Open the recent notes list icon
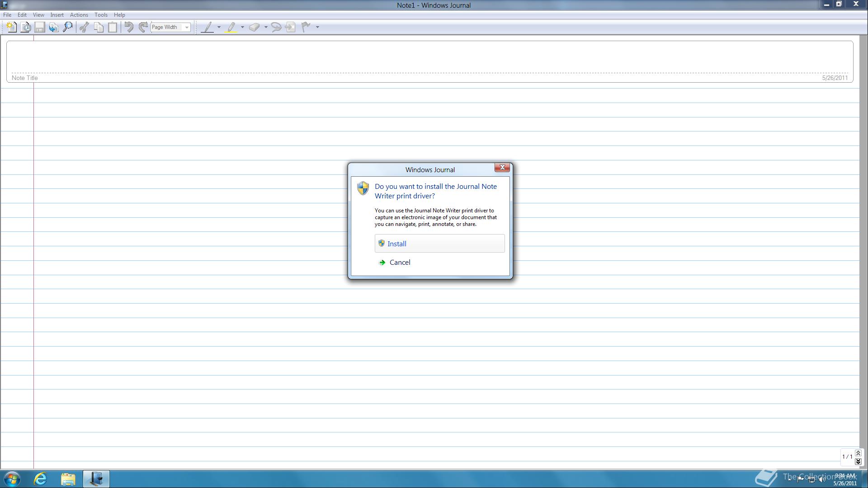This screenshot has width=868, height=488. [26, 27]
